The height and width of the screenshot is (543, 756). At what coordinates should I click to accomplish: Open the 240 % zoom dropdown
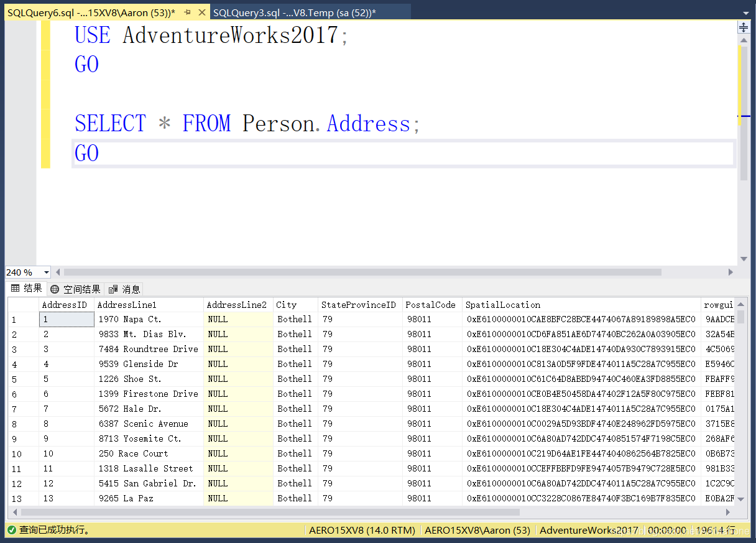(x=46, y=272)
